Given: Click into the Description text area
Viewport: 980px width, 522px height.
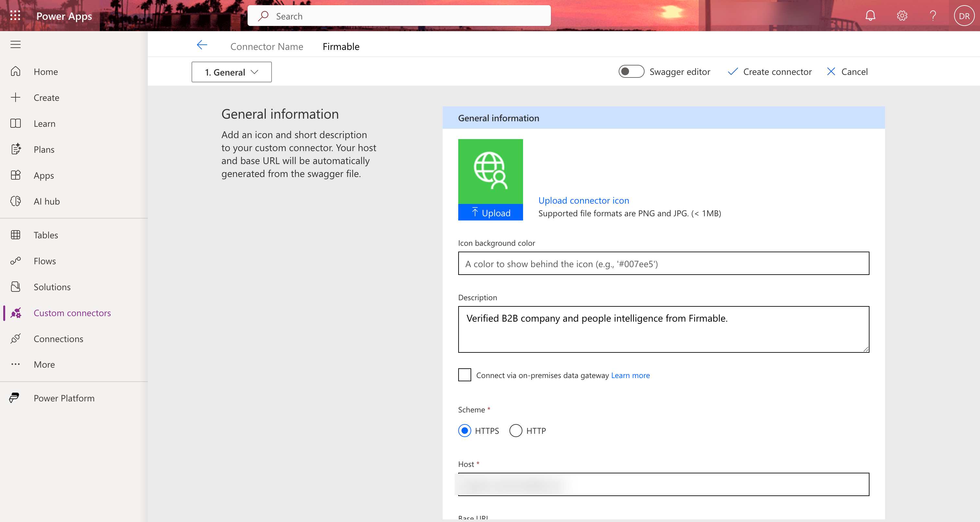Looking at the screenshot, I should click(x=663, y=329).
